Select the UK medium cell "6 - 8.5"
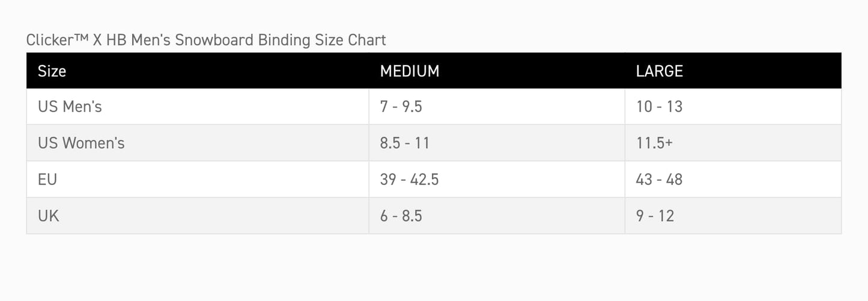Image resolution: width=868 pixels, height=301 pixels. [401, 216]
